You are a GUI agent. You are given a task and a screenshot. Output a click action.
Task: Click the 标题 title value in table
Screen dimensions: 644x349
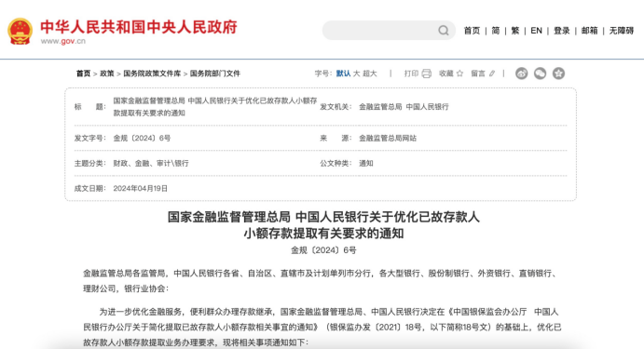[215, 107]
